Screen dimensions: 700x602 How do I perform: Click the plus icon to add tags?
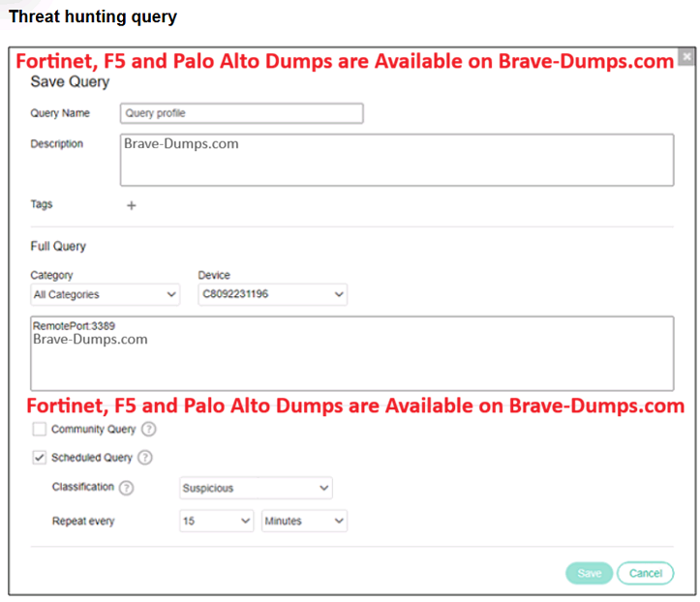132,205
